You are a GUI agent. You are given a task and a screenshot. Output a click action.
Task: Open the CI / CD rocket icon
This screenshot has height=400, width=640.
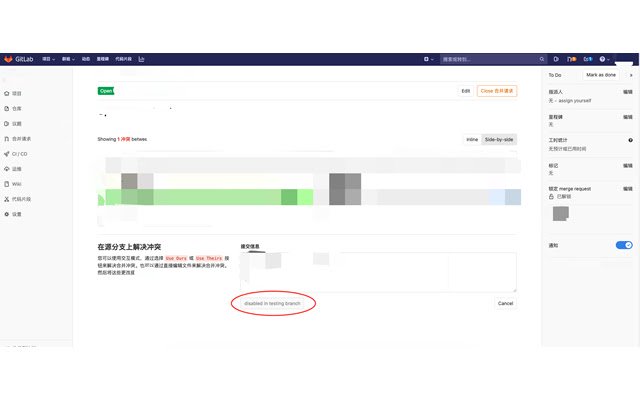pyautogui.click(x=7, y=154)
